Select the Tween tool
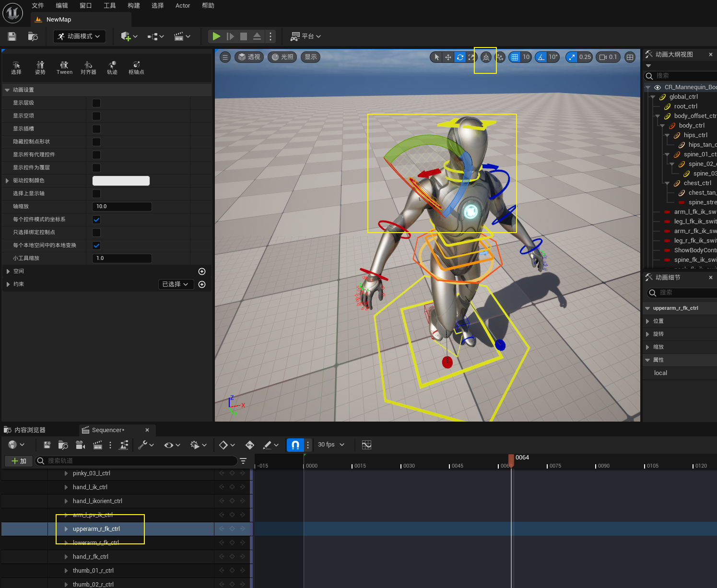 pos(64,68)
